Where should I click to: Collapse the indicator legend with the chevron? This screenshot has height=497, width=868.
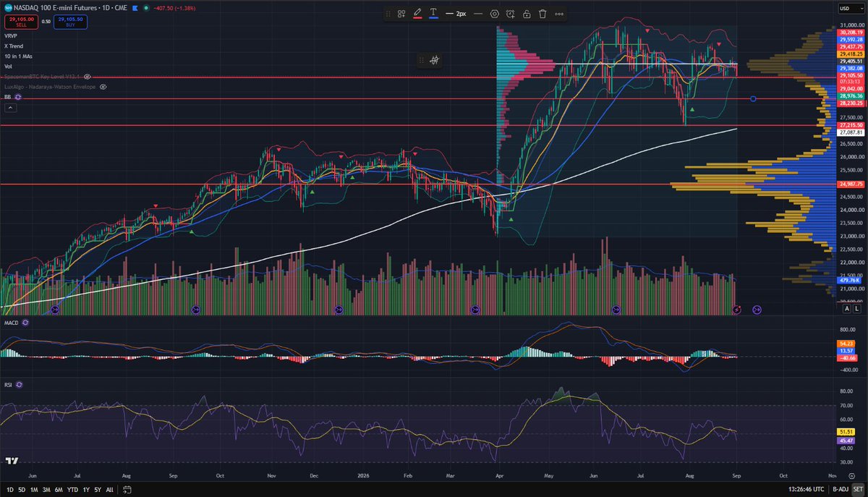click(10, 109)
